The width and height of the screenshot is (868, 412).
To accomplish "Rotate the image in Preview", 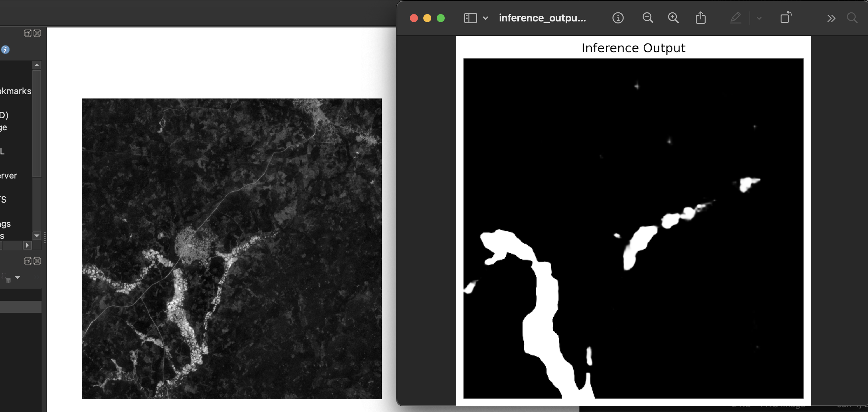I will pyautogui.click(x=785, y=17).
